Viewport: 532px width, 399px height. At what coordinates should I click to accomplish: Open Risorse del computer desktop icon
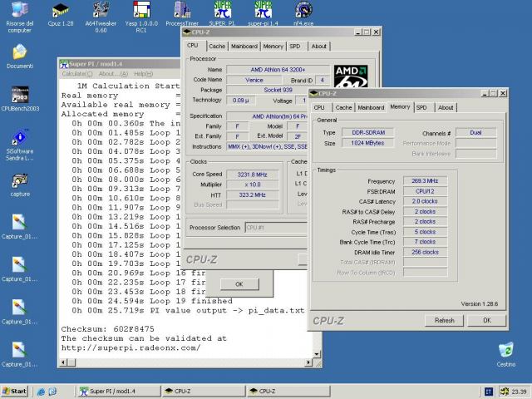point(20,17)
